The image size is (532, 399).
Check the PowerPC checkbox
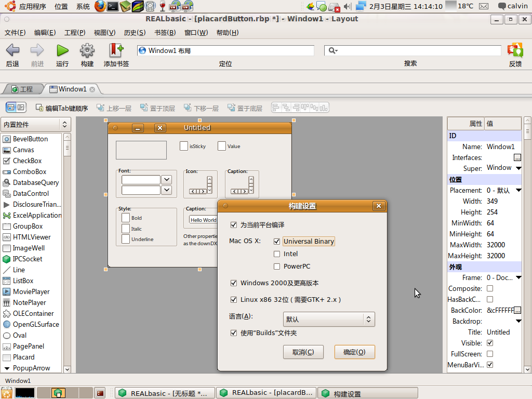[277, 267]
